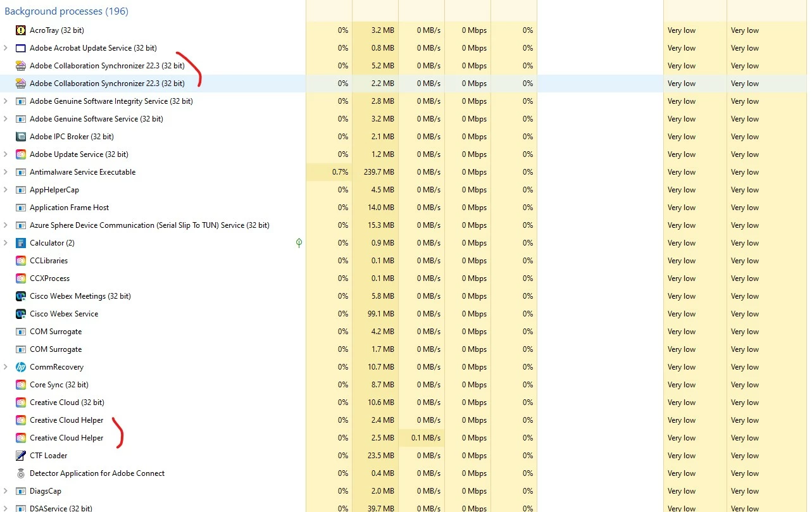This screenshot has height=512, width=812.
Task: Select the Adobe IPC Broker (32 bit) name
Action: pyautogui.click(x=72, y=137)
